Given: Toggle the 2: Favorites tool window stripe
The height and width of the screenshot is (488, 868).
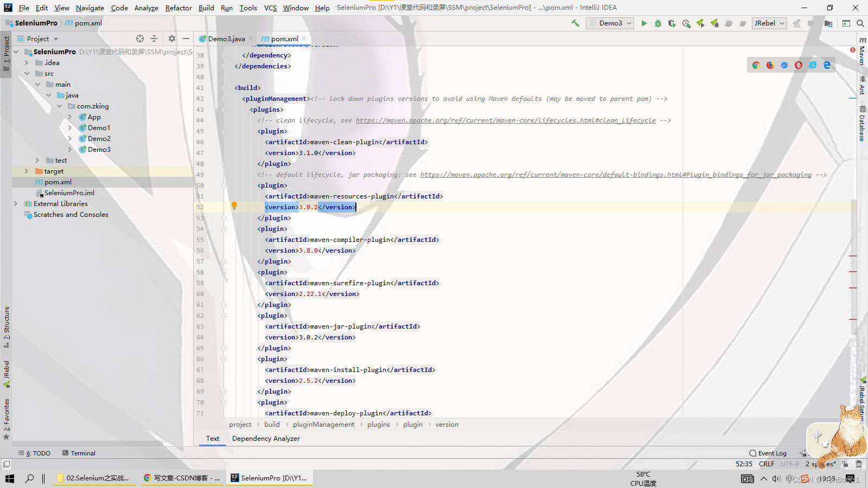Looking at the screenshot, I should (x=7, y=419).
